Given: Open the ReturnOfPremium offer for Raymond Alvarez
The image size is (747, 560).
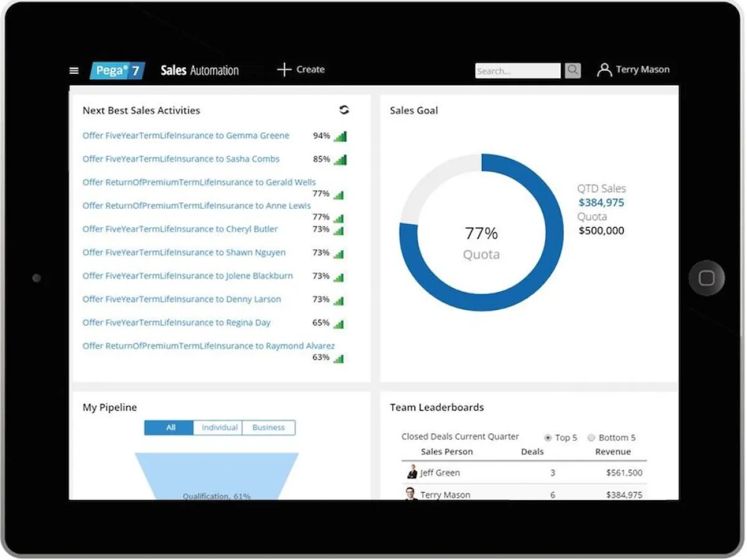Looking at the screenshot, I should click(x=209, y=345).
